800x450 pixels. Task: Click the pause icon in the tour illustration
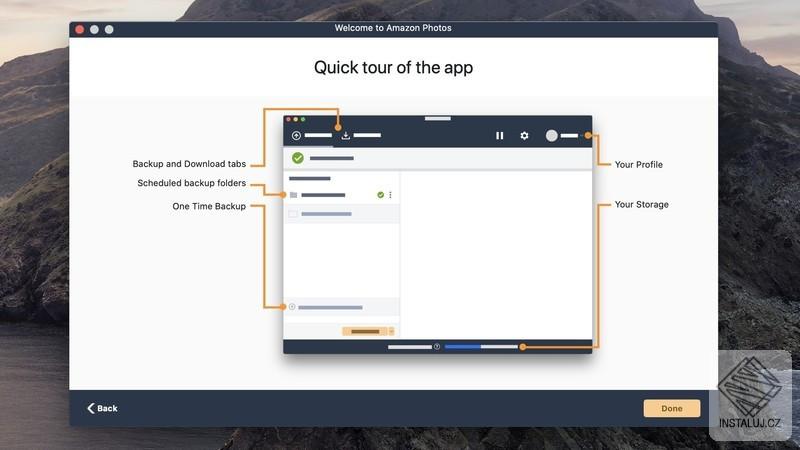click(499, 135)
